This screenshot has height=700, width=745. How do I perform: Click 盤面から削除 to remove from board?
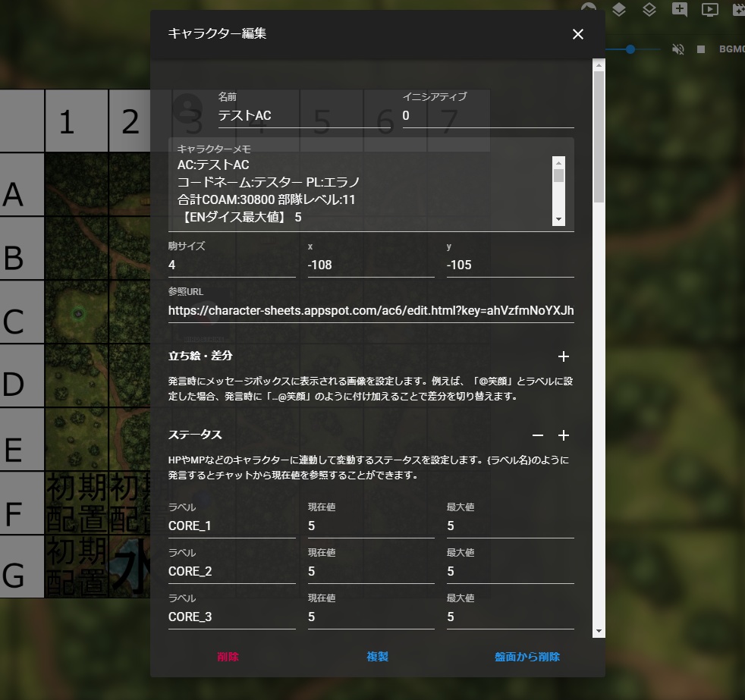[527, 657]
